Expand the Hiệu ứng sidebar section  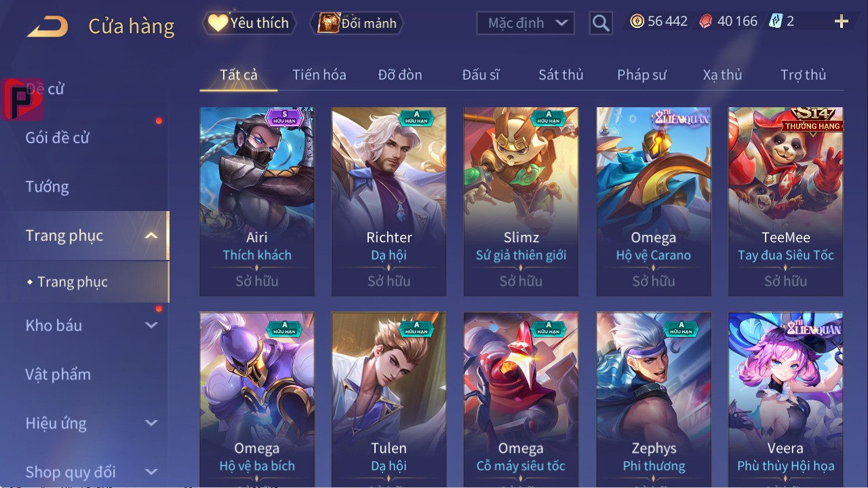tap(151, 423)
